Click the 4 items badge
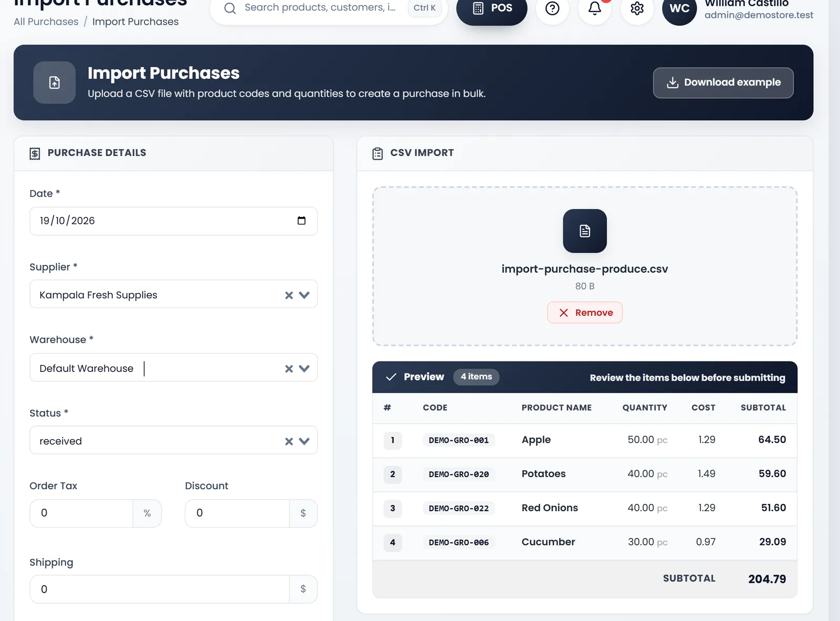Viewport: 840px width, 621px height. click(x=476, y=377)
